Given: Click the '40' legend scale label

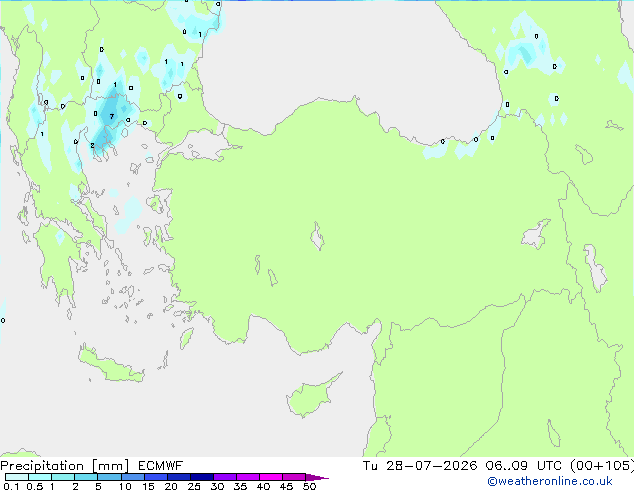Looking at the screenshot, I should (x=263, y=486).
